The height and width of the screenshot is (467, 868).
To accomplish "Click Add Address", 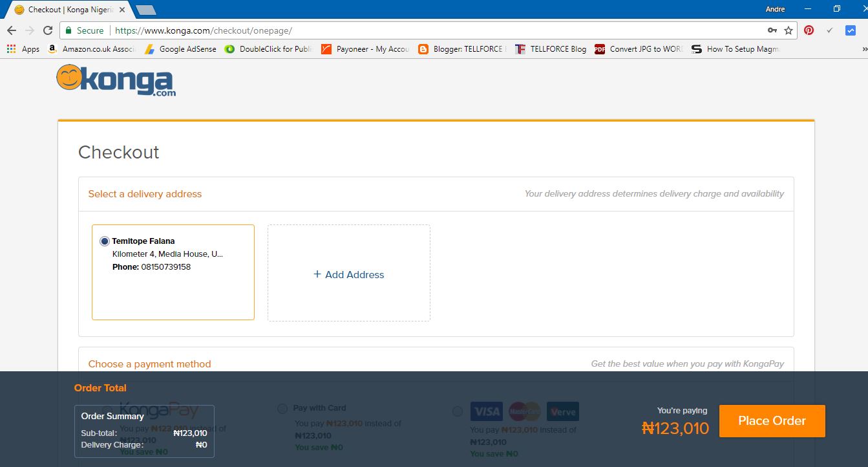I will pyautogui.click(x=348, y=274).
